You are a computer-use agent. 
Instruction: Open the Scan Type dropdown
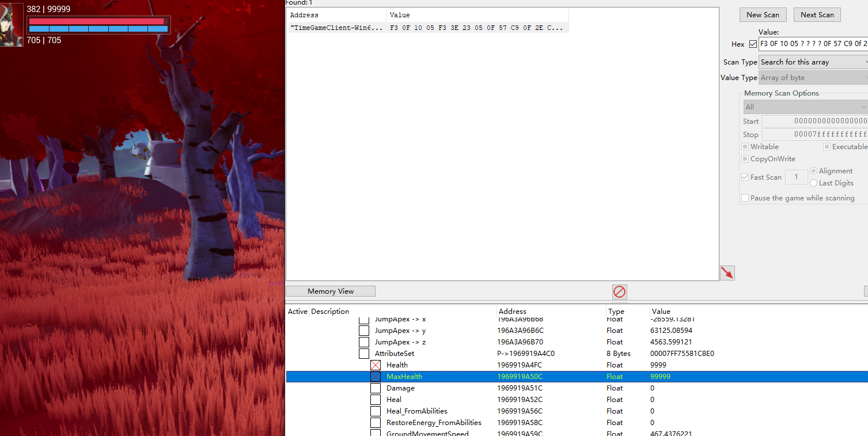(x=813, y=62)
